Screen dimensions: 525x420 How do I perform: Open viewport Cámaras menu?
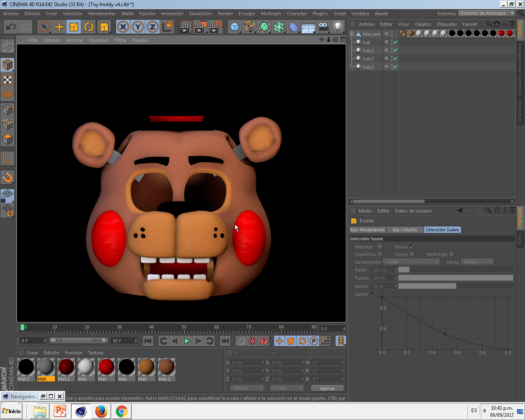52,40
